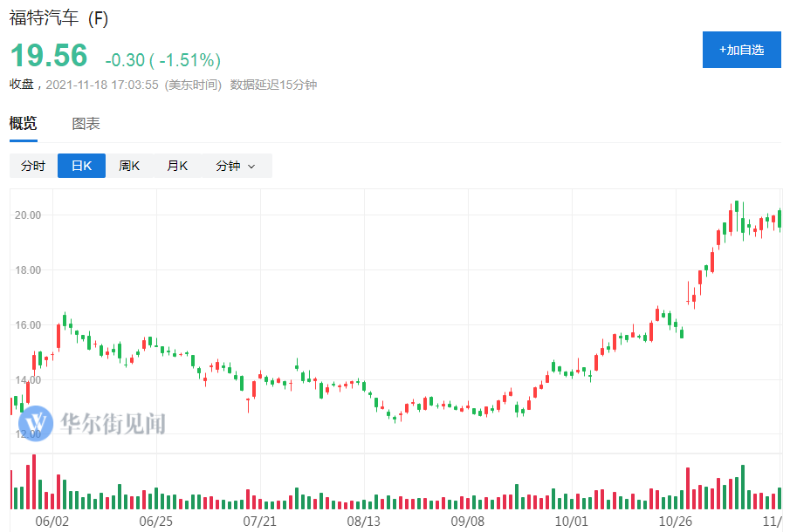This screenshot has width=790, height=532.
Task: Click the tall green volume bar at far right
Action: [x=743, y=488]
